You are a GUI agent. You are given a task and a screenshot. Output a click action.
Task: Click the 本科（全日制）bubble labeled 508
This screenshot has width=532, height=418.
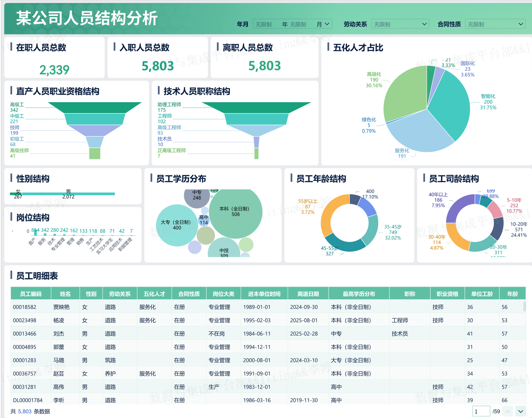pyautogui.click(x=235, y=212)
